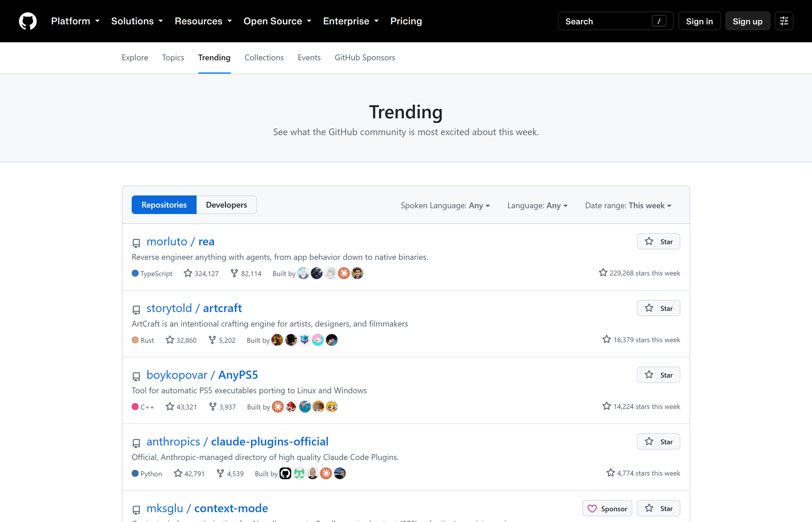Click the stargazers count 324,127 for rea
The image size is (812, 522).
tap(201, 273)
